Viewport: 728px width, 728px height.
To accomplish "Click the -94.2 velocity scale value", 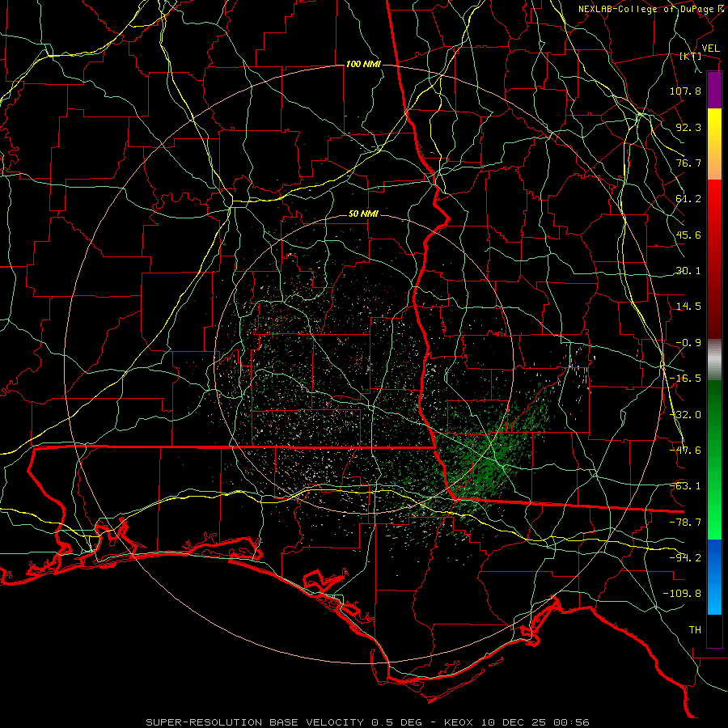I will click(685, 557).
